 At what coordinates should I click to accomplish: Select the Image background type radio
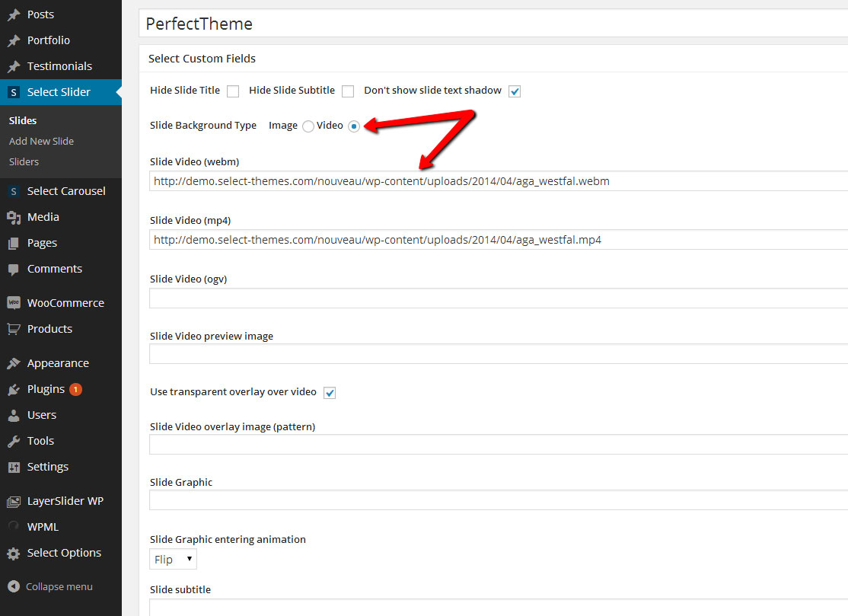click(308, 126)
